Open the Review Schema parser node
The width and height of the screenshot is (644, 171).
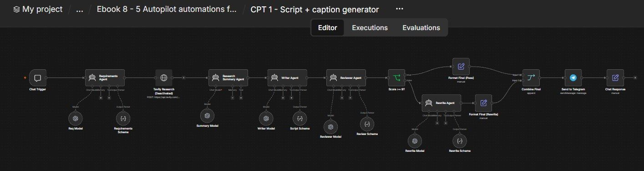[368, 124]
